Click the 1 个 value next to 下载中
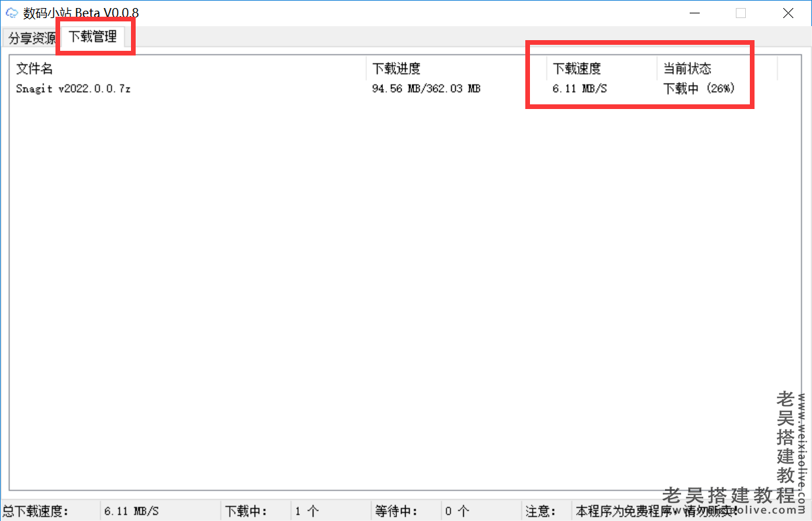Screen dimensions: 812x521 (304, 510)
